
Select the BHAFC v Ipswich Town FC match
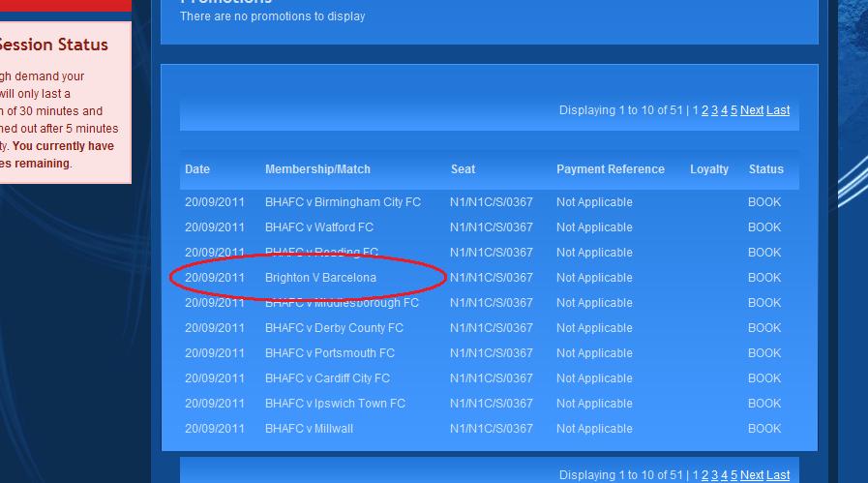click(x=335, y=404)
